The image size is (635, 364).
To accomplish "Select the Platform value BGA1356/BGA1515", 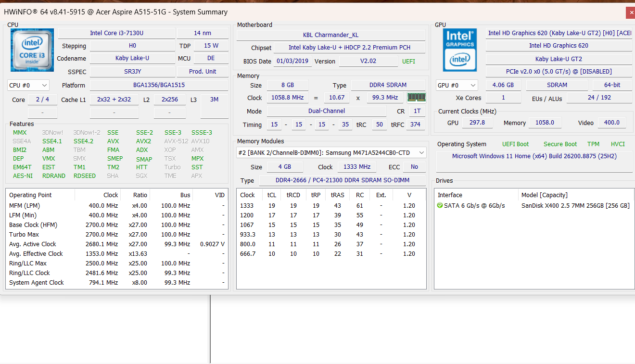I will coord(159,85).
